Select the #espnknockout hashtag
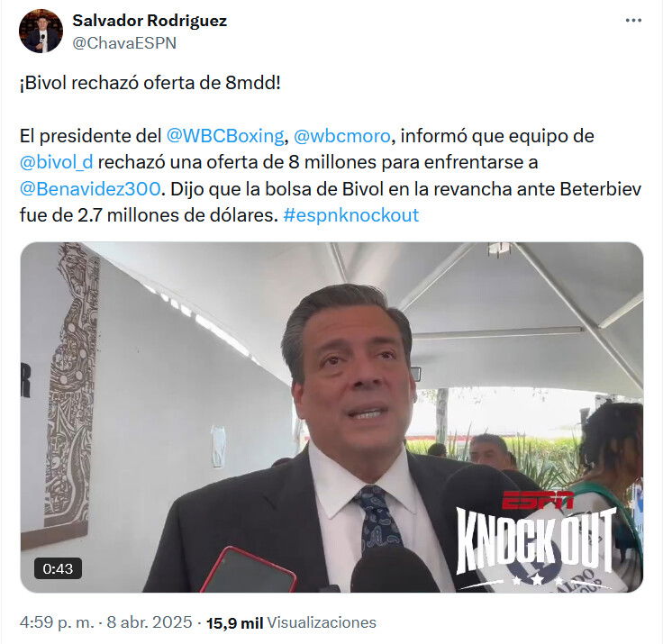 (351, 215)
